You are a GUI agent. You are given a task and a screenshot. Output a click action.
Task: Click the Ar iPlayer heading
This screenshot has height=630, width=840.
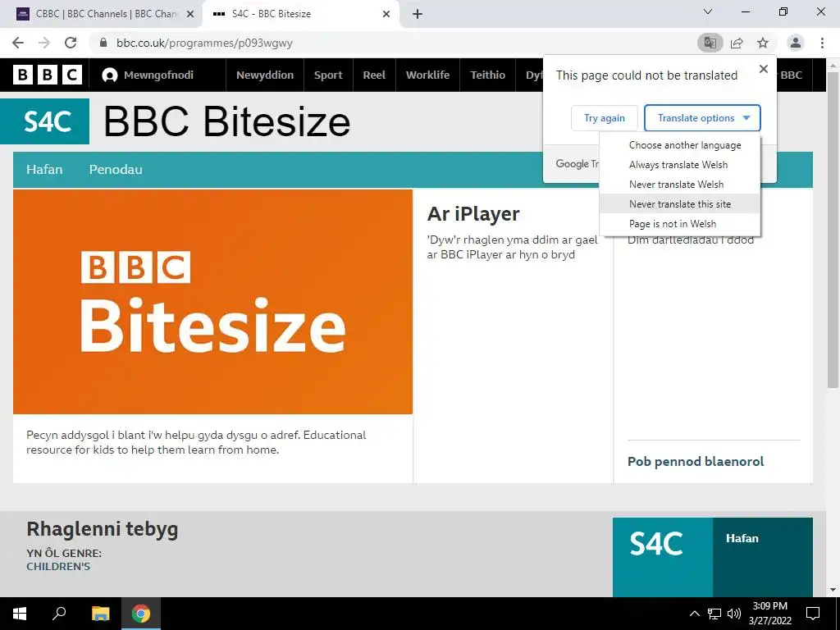point(473,214)
